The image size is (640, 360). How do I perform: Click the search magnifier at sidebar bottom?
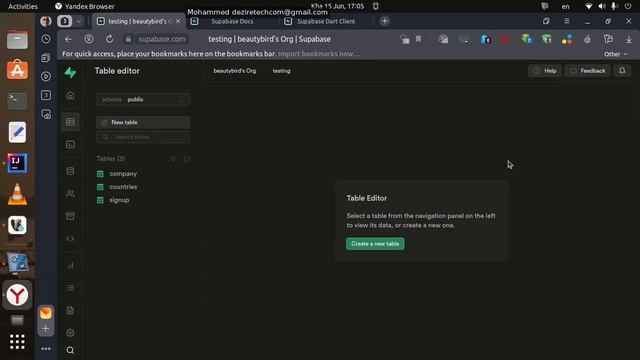click(70, 350)
